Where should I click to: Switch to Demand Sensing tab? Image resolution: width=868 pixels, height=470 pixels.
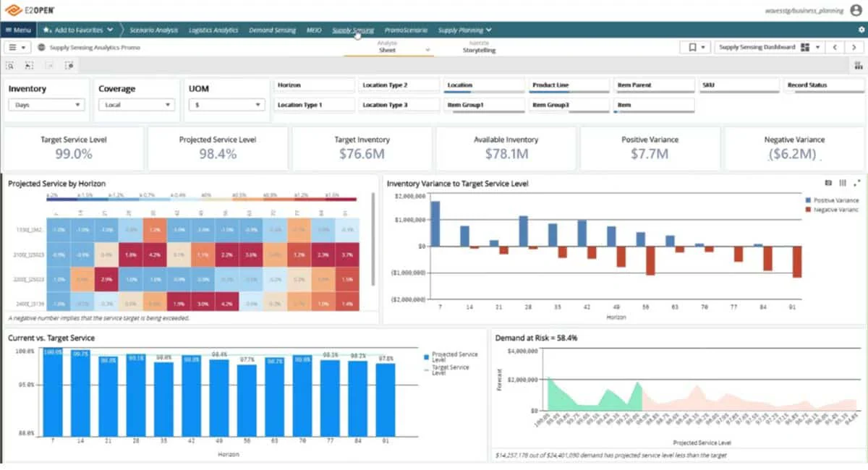pyautogui.click(x=272, y=30)
